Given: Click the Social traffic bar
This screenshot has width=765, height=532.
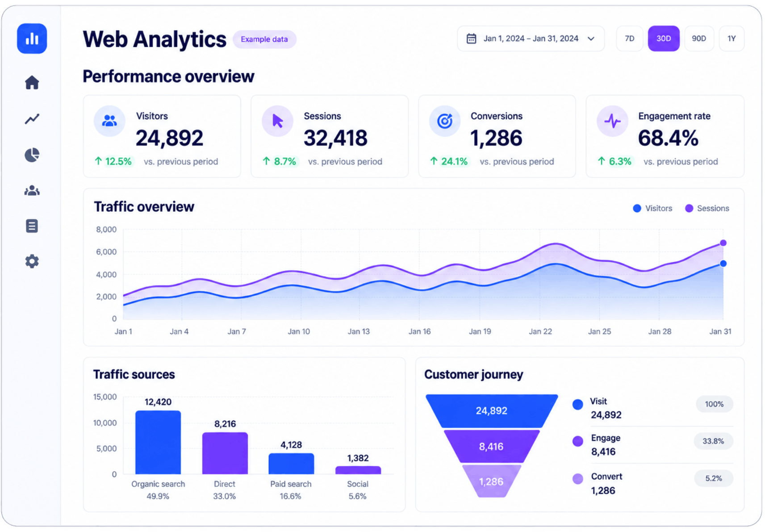Looking at the screenshot, I should 358,470.
